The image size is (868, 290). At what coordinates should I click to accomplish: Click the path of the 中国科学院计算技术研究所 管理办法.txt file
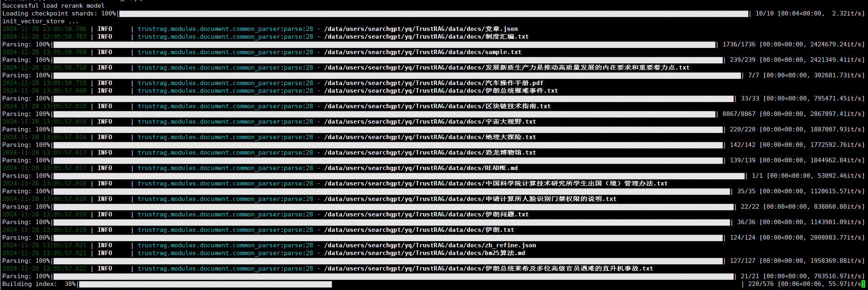click(x=496, y=183)
